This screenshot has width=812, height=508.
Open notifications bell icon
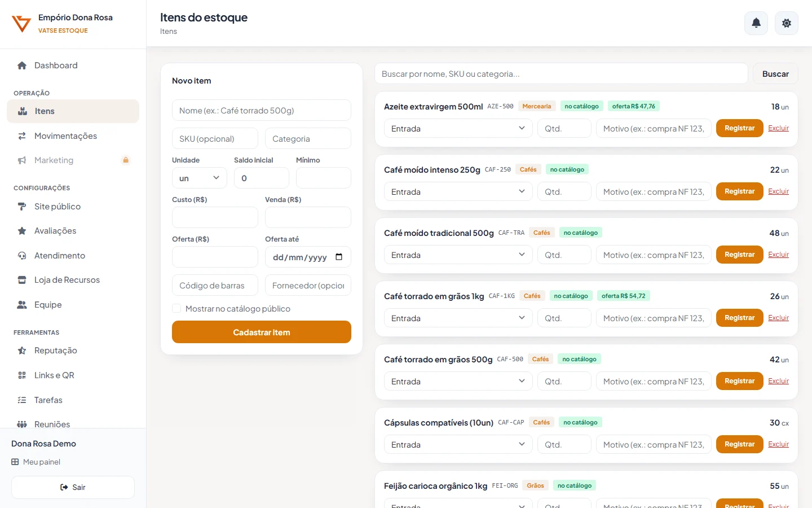pyautogui.click(x=756, y=23)
